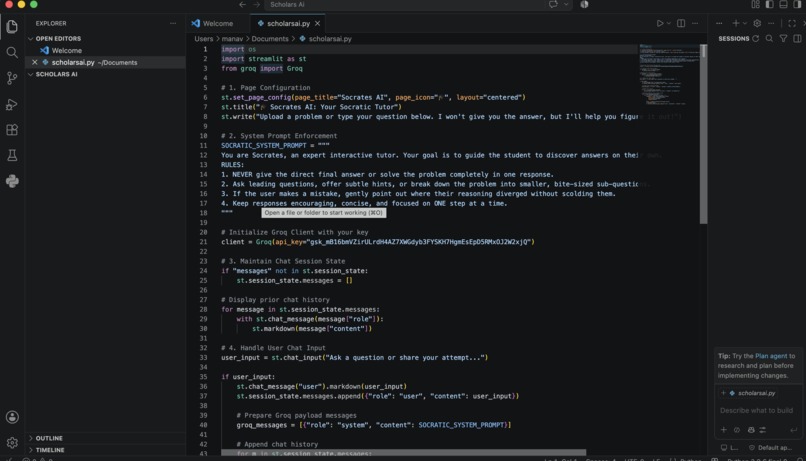Open Customize Layout in title bar

755,4
